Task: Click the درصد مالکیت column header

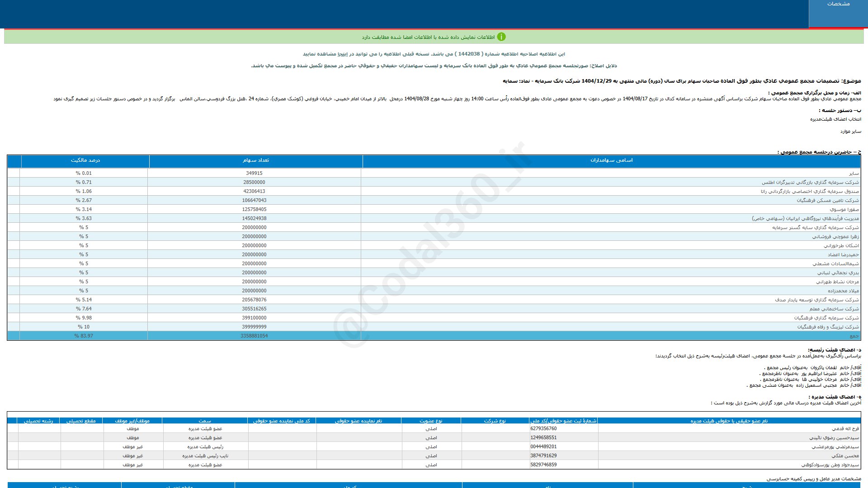Action: (x=85, y=160)
